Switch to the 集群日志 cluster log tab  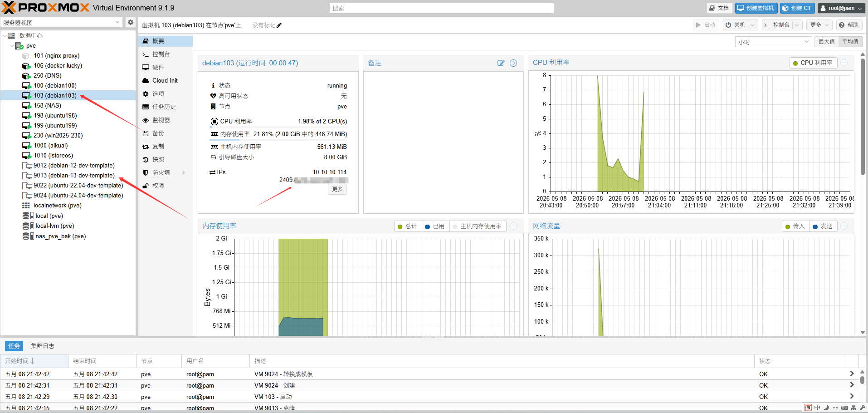pos(43,346)
